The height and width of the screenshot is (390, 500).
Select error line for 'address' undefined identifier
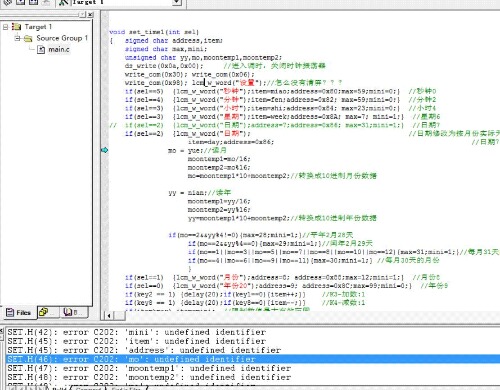coord(144,350)
